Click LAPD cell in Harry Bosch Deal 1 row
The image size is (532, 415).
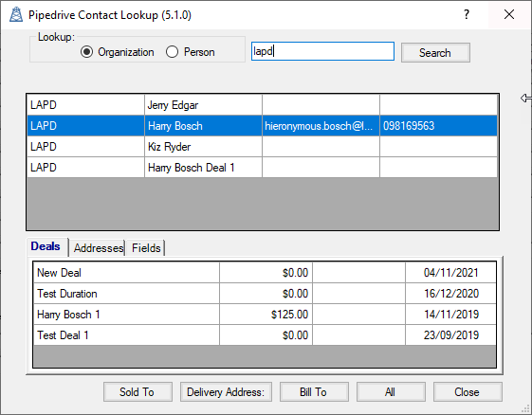point(86,167)
